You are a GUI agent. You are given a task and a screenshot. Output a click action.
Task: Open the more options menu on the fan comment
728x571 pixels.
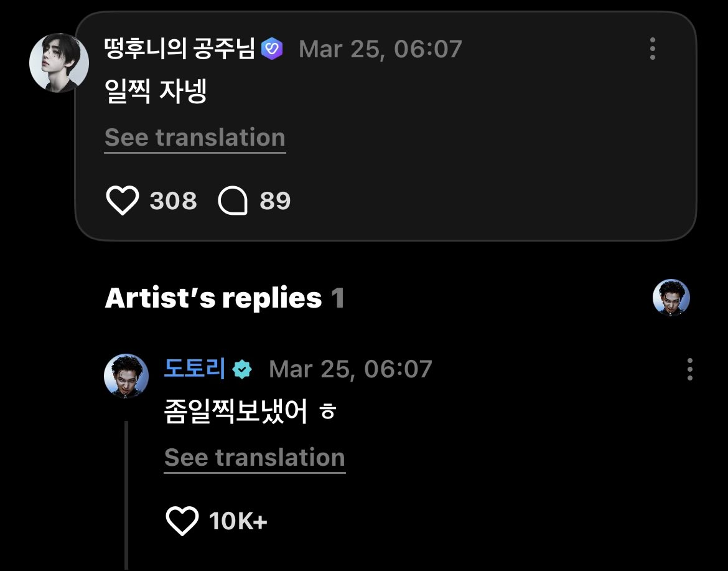652,49
